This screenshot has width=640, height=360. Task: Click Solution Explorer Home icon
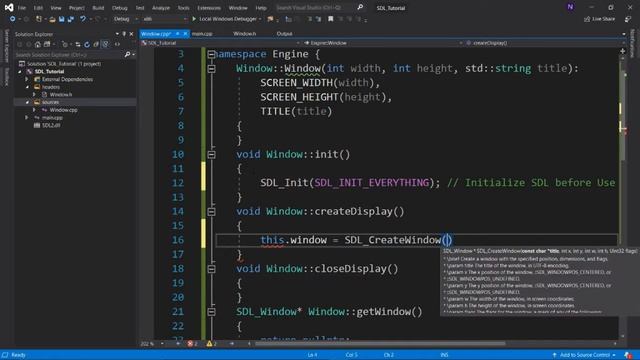[x=38, y=44]
